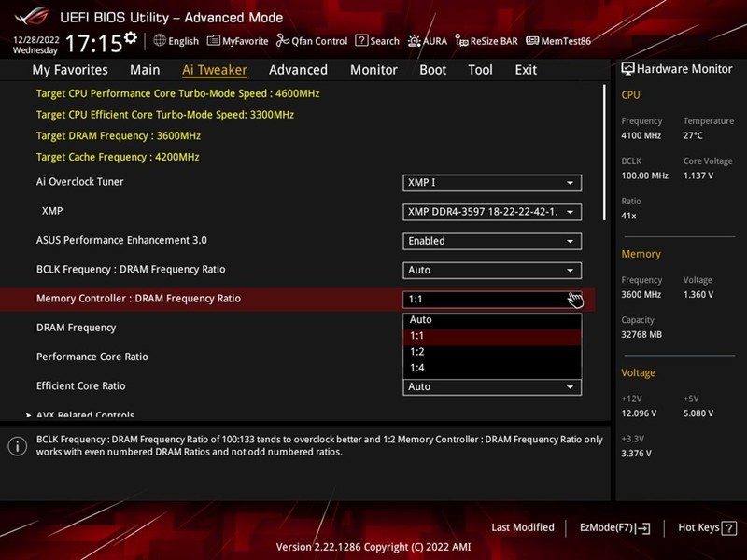Click the Last Modified button

[x=521, y=526]
